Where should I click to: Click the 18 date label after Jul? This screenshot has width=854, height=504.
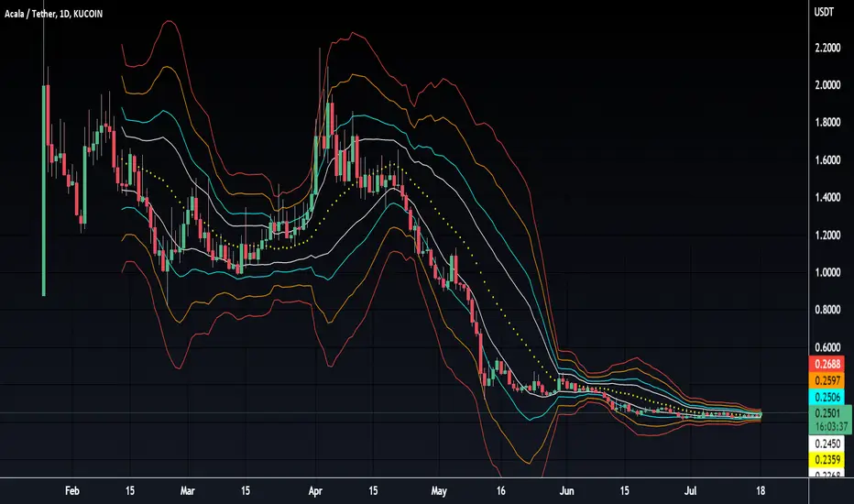[x=761, y=491]
